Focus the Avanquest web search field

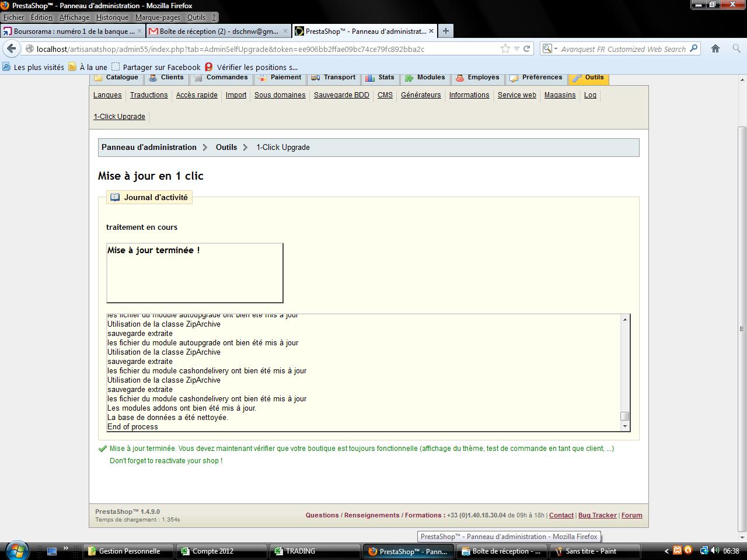coord(623,49)
